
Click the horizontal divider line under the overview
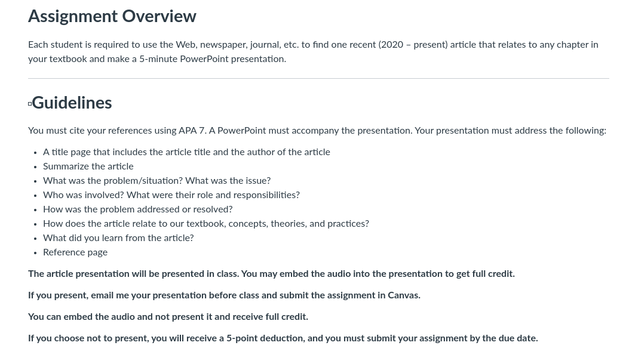(x=318, y=79)
